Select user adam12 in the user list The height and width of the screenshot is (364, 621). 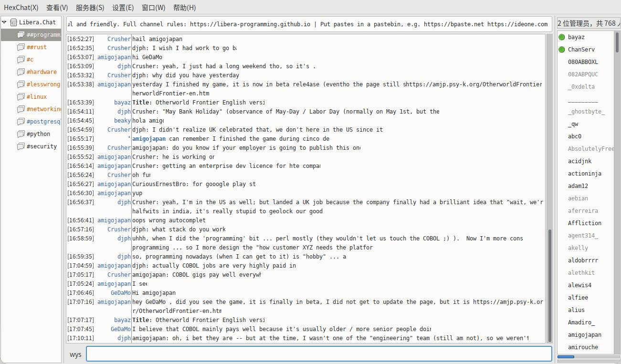pos(578,186)
